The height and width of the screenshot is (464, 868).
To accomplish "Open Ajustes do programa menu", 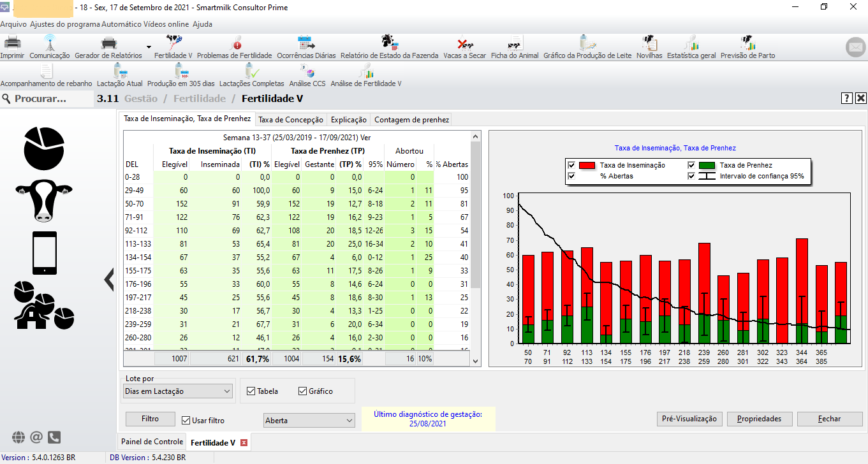I will 65,24.
